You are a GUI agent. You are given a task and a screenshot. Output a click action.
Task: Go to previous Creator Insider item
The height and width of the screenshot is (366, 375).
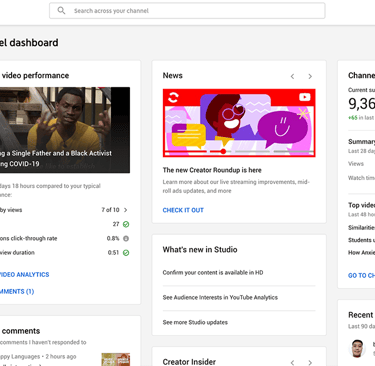pos(292,362)
